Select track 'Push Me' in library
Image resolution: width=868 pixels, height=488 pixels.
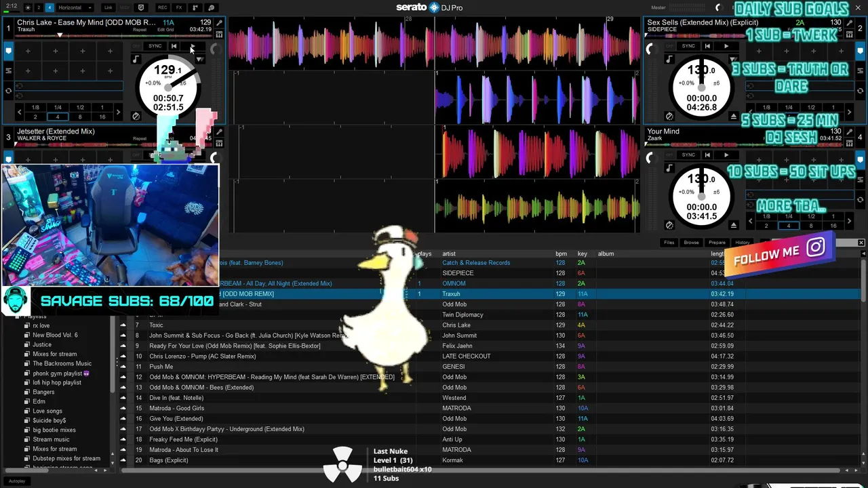tap(161, 367)
